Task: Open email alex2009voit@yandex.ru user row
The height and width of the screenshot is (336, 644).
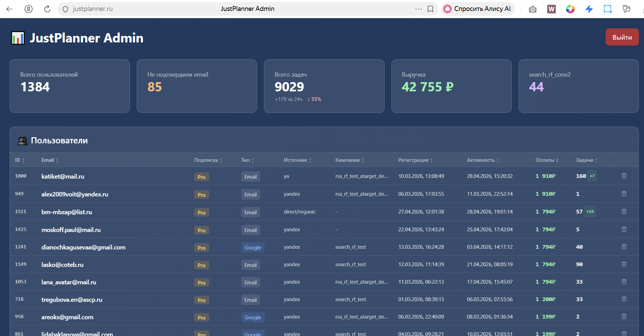Action: pyautogui.click(x=75, y=194)
